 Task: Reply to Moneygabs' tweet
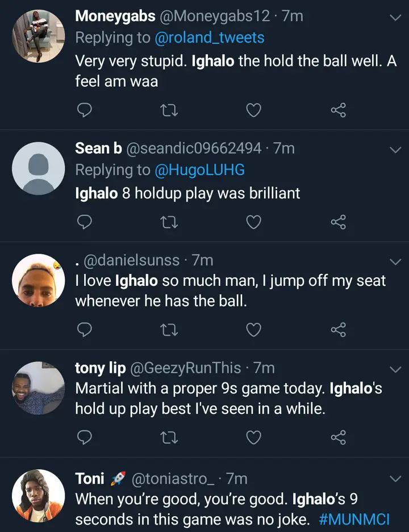(x=84, y=110)
